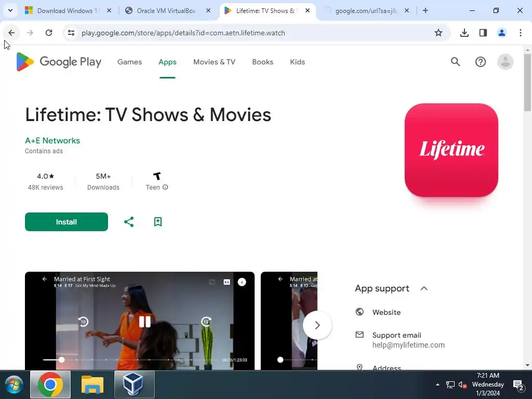Open the Movies & TV section
This screenshot has width=532, height=399.
tap(214, 62)
